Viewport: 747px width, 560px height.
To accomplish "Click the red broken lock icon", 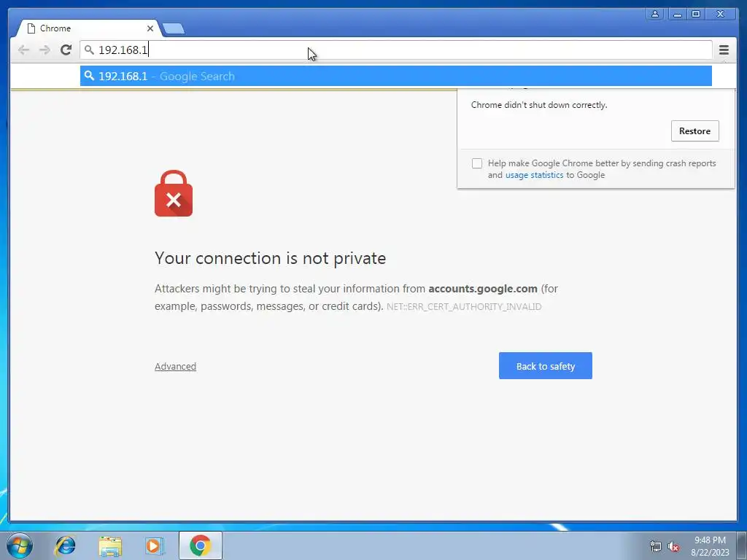I will pyautogui.click(x=174, y=193).
